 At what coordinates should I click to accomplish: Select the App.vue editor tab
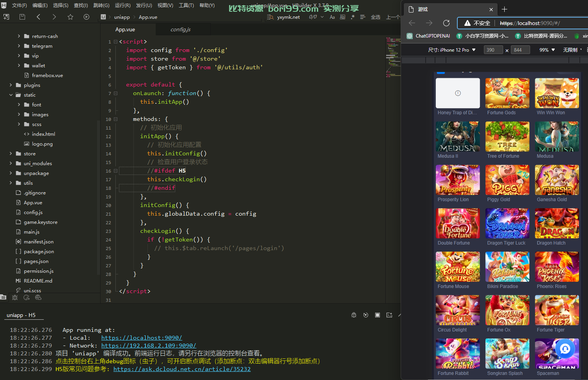[x=125, y=29]
